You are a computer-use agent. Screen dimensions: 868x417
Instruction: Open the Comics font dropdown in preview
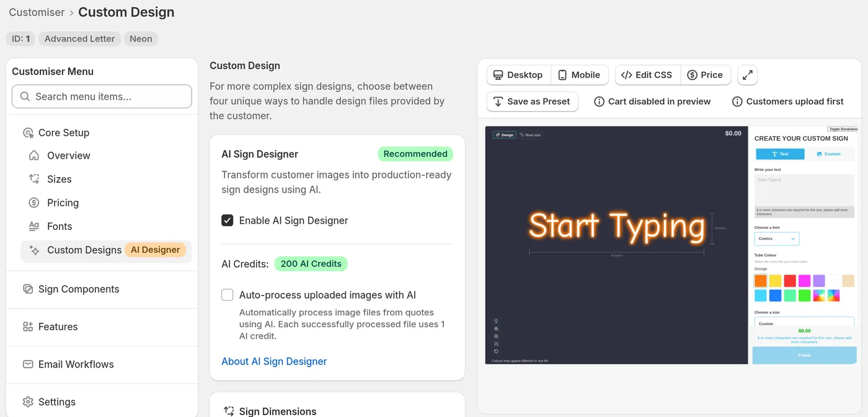[x=777, y=239]
